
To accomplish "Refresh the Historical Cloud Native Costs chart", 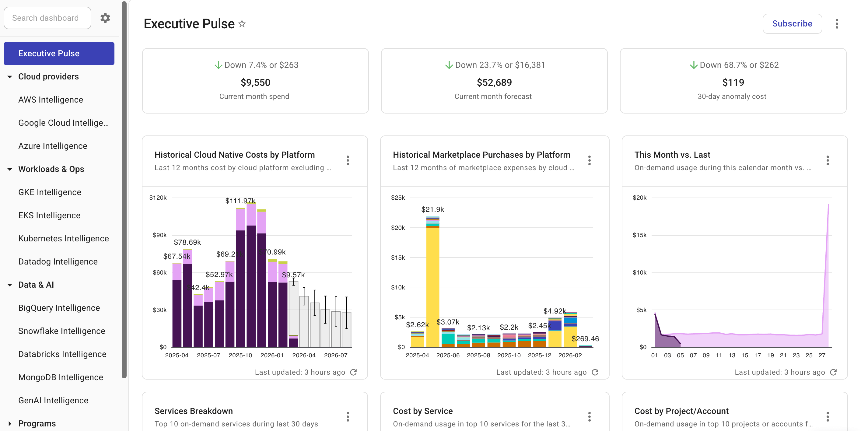I will point(353,372).
